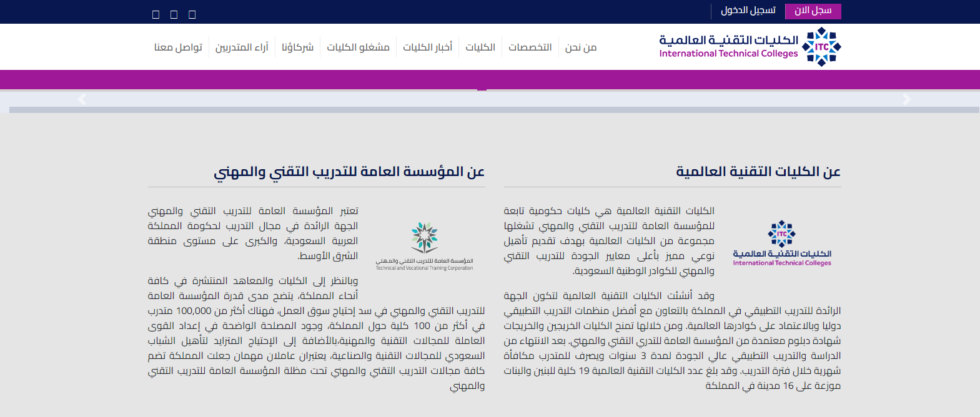Open the شركاؤنا menu item
980x417 pixels.
[297, 47]
